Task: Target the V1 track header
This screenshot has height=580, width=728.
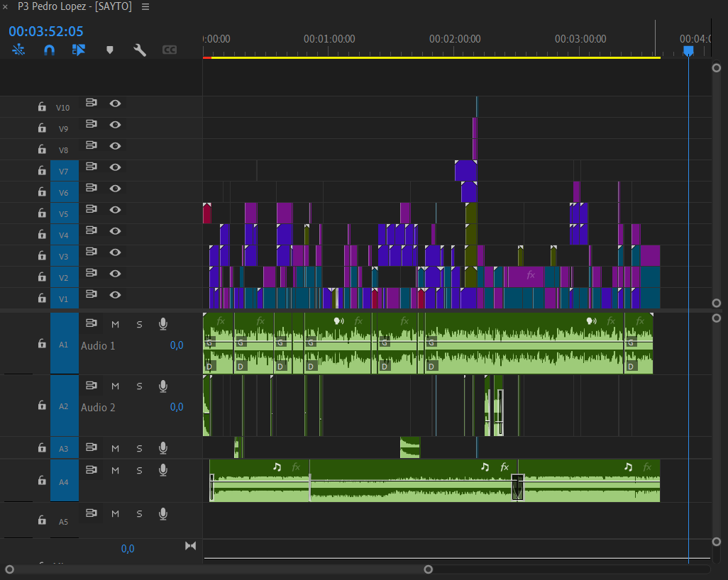Action: click(65, 299)
